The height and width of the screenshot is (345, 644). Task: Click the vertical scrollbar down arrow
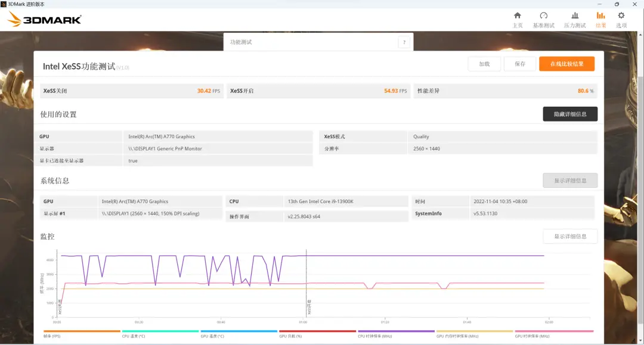640,341
